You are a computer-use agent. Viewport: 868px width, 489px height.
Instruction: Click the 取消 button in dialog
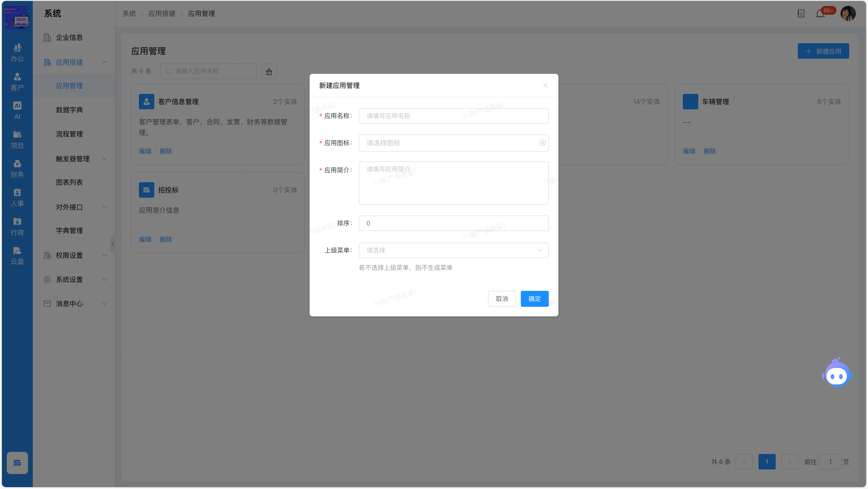(x=502, y=299)
